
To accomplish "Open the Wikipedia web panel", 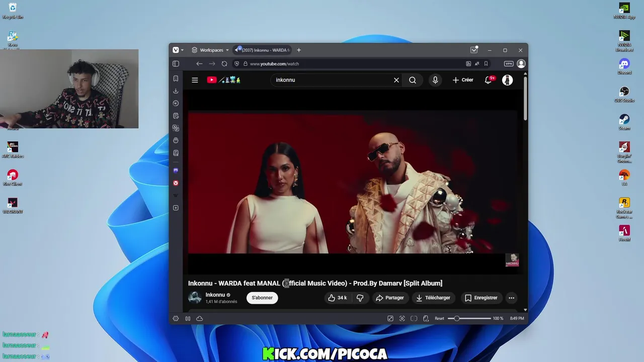I will (x=176, y=195).
